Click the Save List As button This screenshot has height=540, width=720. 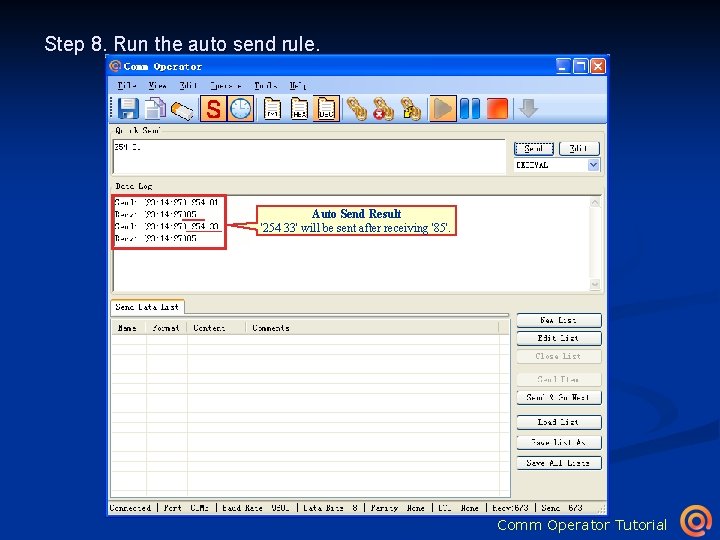(559, 442)
